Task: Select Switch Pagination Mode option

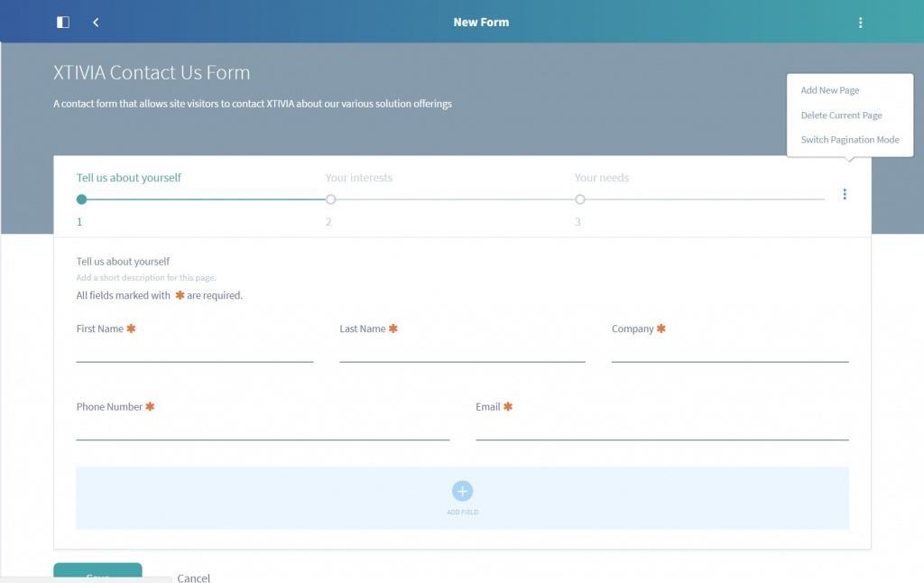Action: point(849,140)
